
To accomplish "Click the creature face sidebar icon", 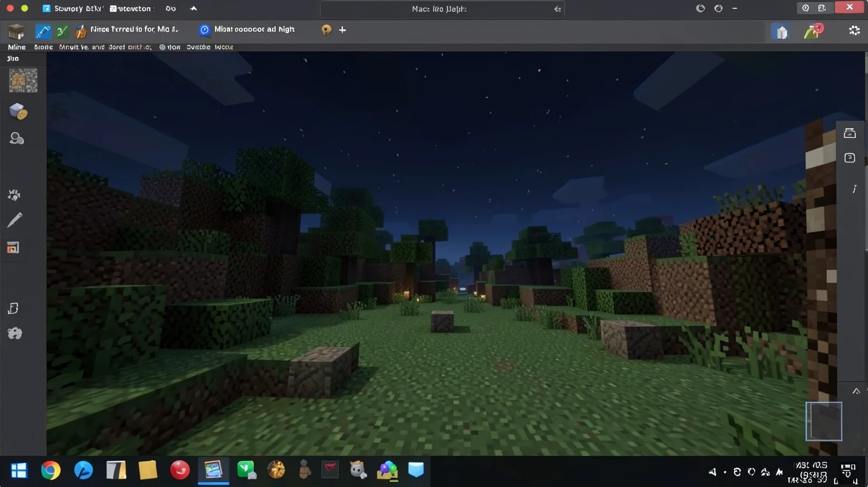I will [15, 333].
